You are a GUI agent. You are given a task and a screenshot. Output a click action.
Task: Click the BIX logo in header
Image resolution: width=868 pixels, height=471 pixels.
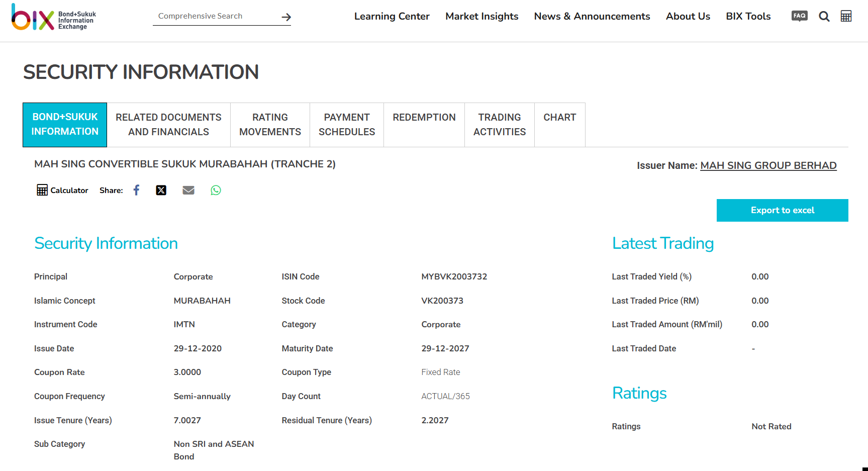tap(53, 17)
